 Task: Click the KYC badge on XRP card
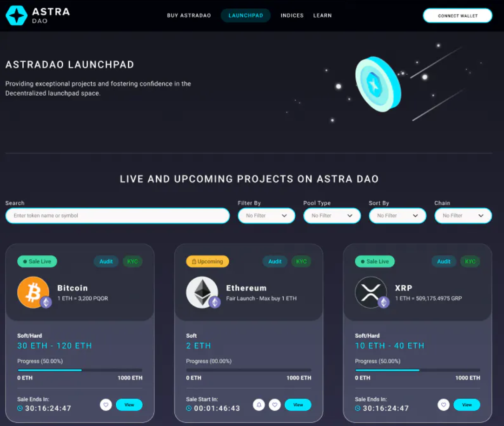[x=470, y=262]
